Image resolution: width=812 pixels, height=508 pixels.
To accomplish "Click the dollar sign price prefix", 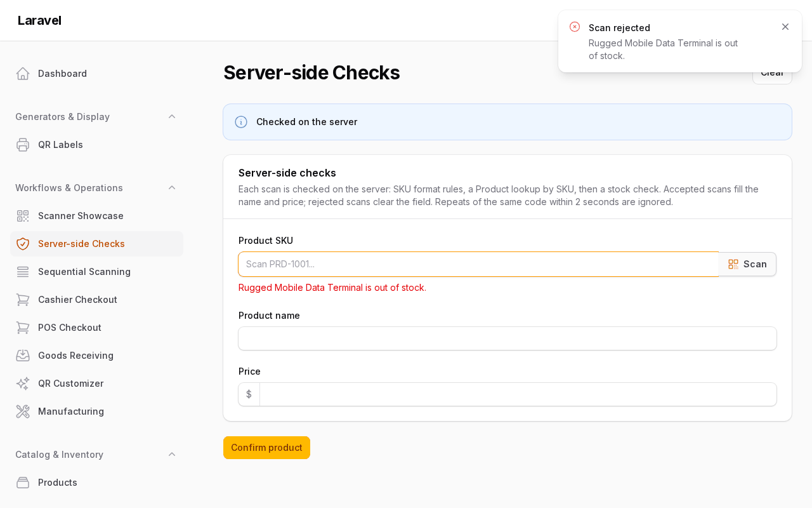I will point(249,394).
